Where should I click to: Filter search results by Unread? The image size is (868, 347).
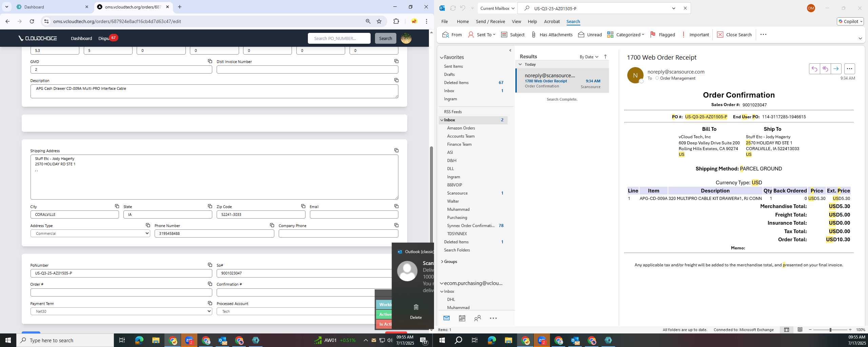tap(590, 35)
